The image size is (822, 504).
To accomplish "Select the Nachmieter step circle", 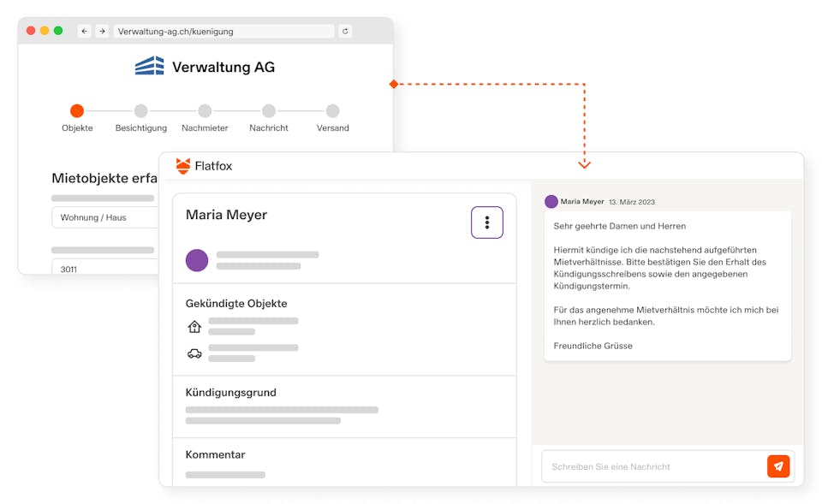I will coord(205,110).
